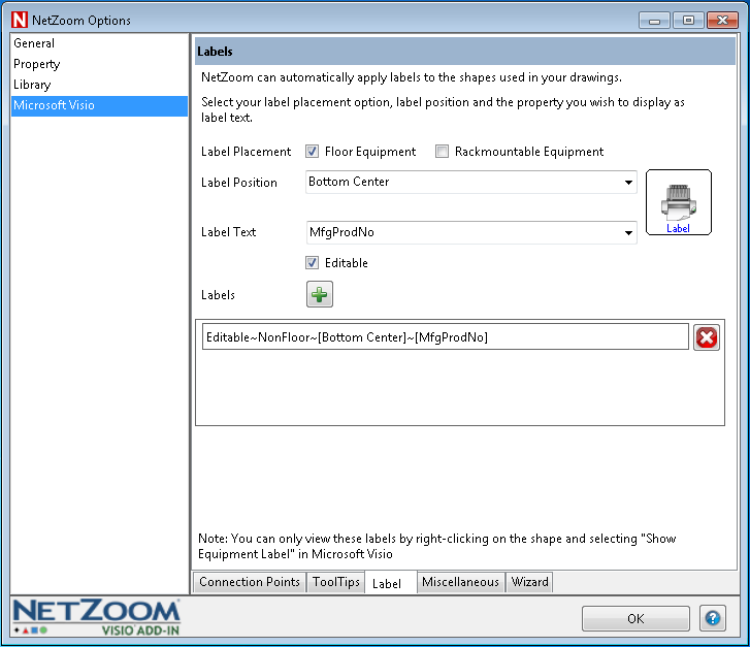Image resolution: width=750 pixels, height=647 pixels.
Task: Delete the Editable~NonFloor label entry with red X
Action: [706, 338]
